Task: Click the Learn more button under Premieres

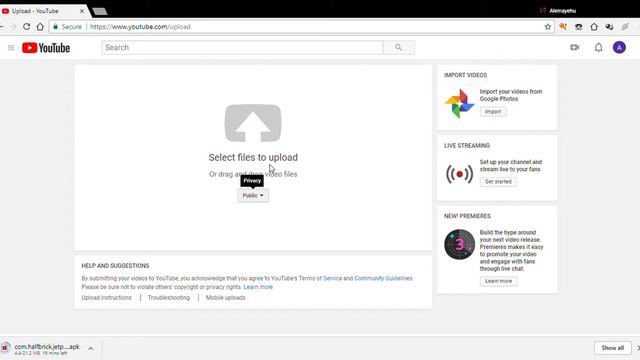Action: pyautogui.click(x=498, y=281)
